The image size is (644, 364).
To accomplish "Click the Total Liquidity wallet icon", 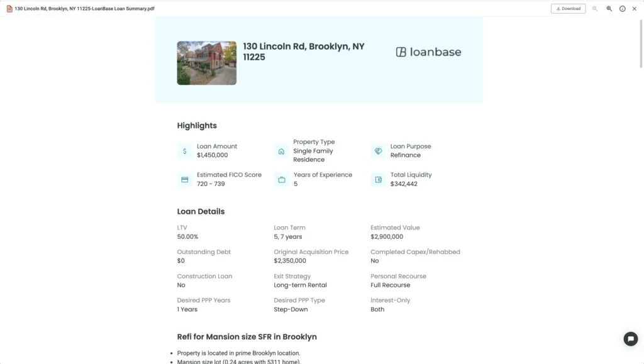I will [378, 180].
